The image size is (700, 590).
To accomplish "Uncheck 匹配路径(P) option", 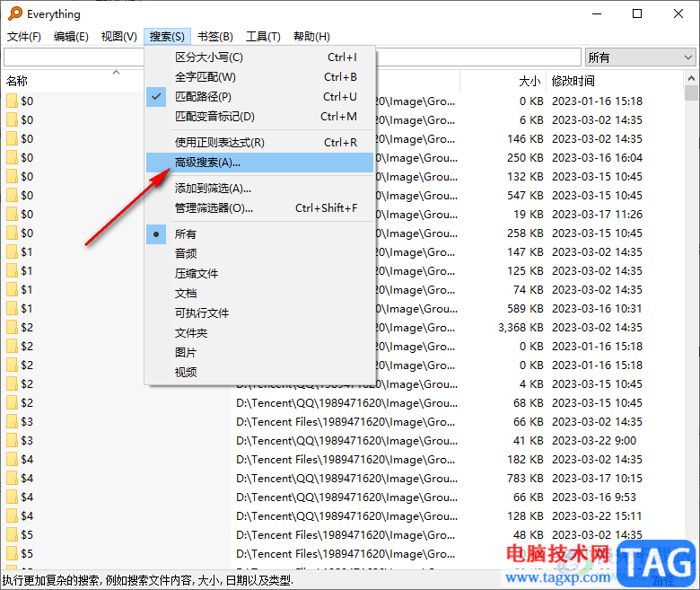I will pos(260,96).
